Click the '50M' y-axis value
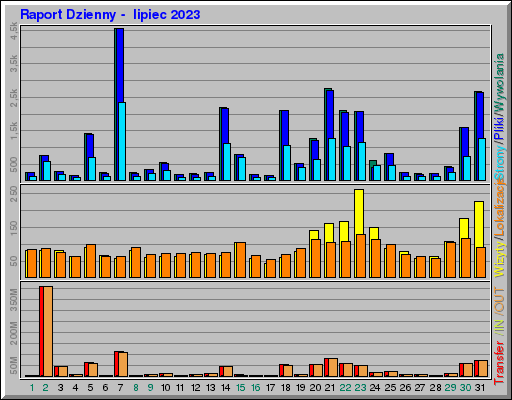 [x=14, y=365]
